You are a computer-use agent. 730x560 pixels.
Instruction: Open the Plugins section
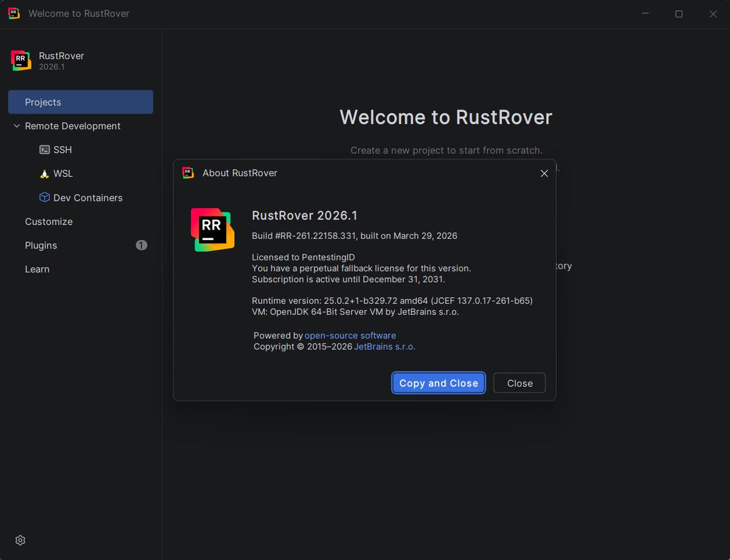tap(41, 245)
